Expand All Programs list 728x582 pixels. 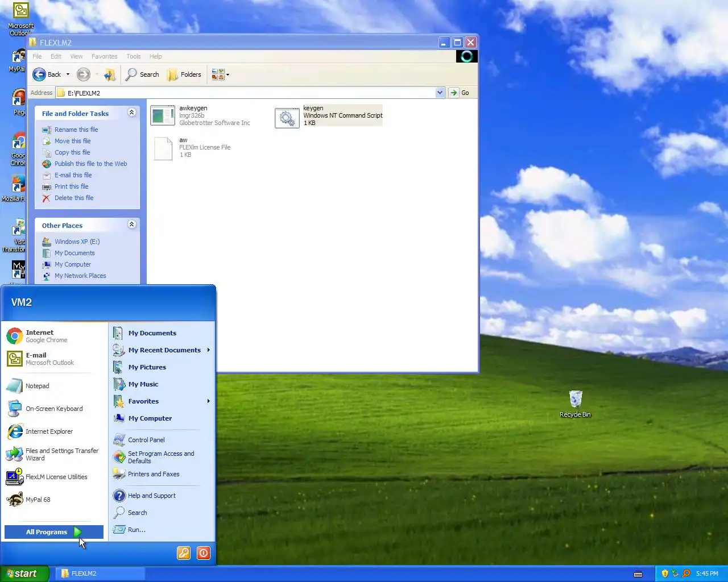54,532
